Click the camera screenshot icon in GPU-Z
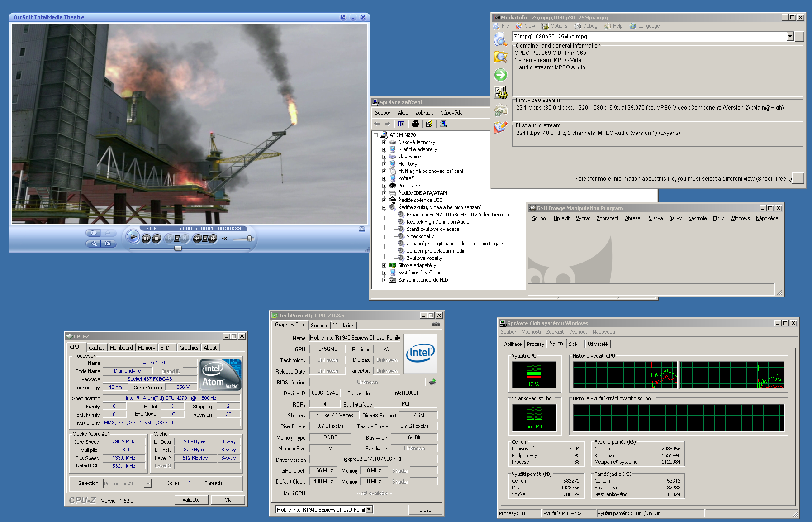Screen dimensions: 812x522 tap(436, 325)
